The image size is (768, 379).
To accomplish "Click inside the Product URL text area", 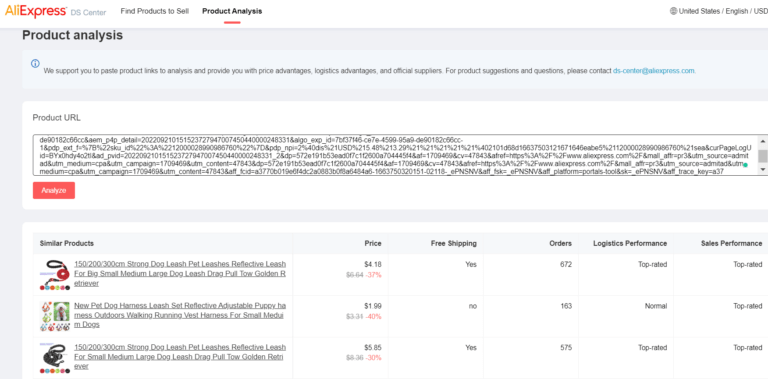I will [396, 155].
